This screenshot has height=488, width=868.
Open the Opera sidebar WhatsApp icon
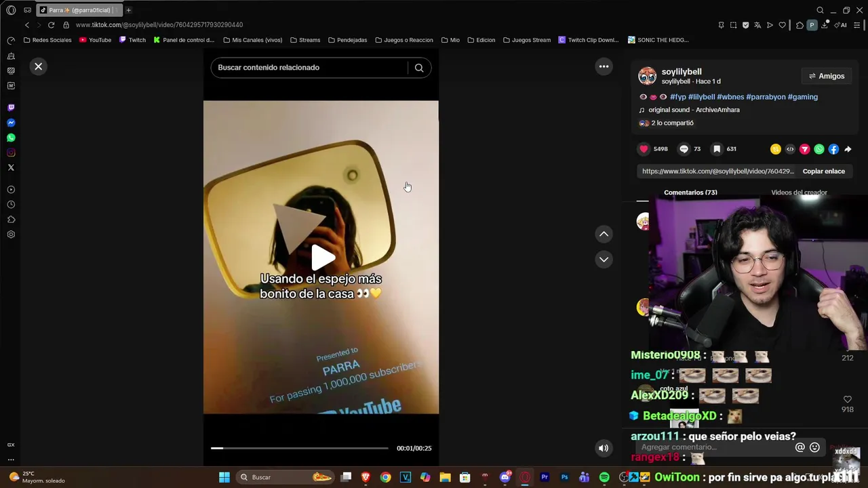11,138
